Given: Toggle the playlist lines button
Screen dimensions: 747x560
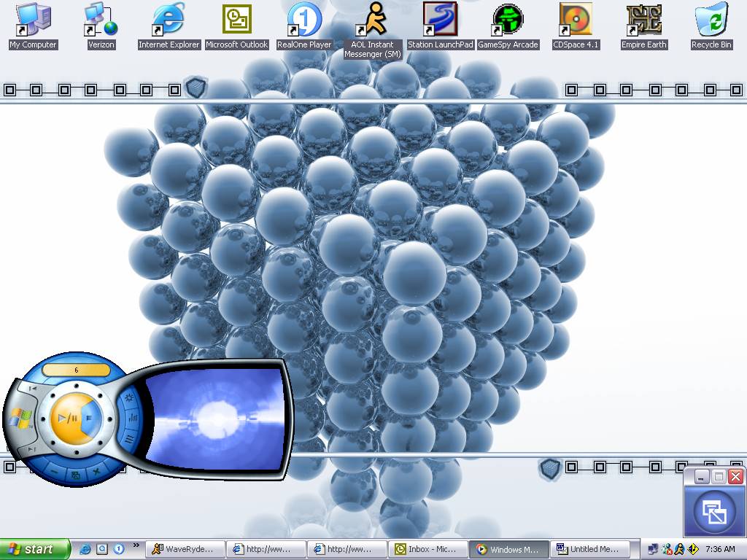Looking at the screenshot, I should (x=129, y=440).
